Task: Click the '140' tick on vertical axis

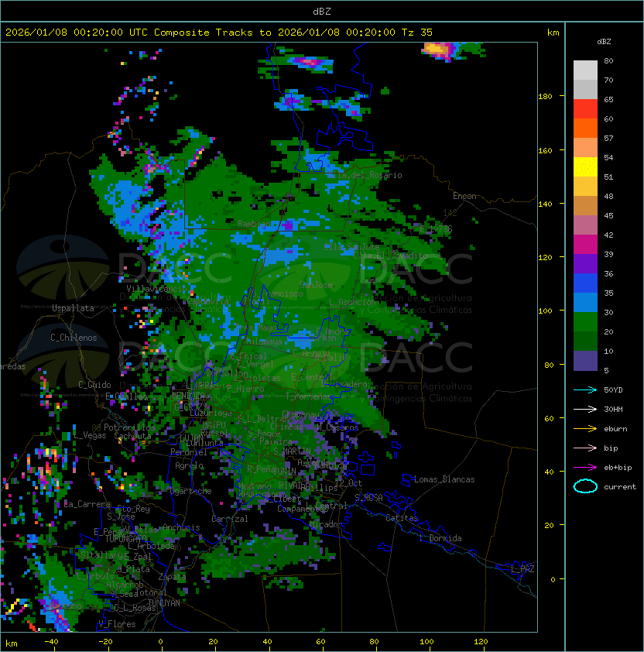Action: 545,204
